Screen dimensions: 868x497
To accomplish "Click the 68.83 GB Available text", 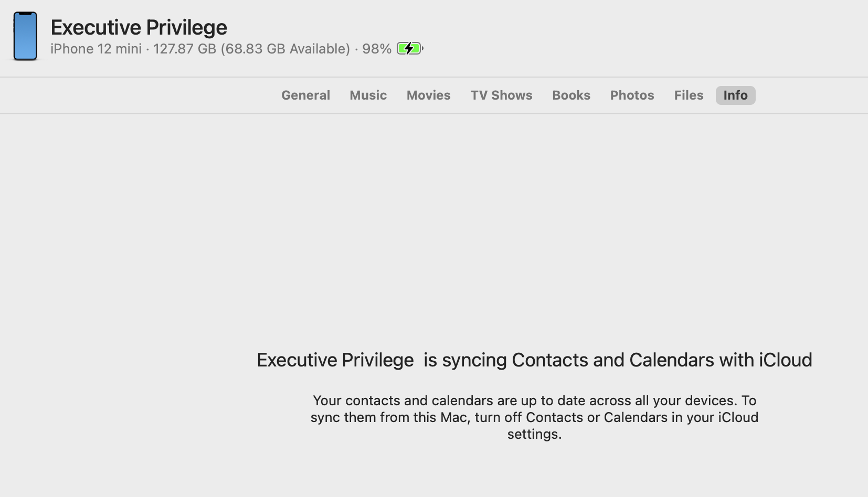I will pos(285,49).
